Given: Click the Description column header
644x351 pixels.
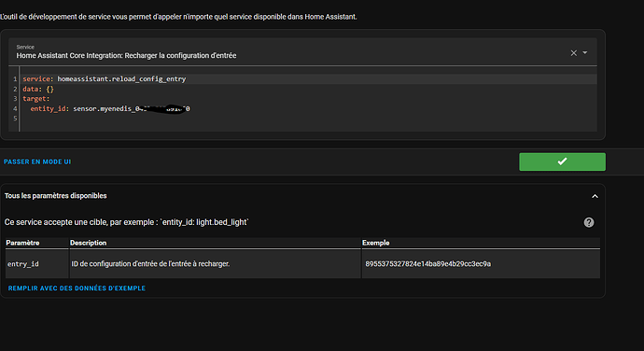Looking at the screenshot, I should (x=89, y=243).
